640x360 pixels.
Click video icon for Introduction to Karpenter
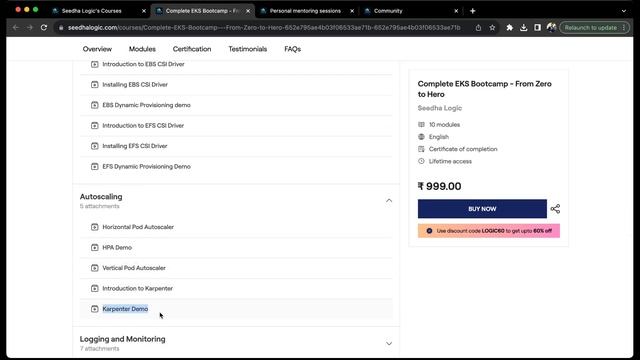click(95, 288)
